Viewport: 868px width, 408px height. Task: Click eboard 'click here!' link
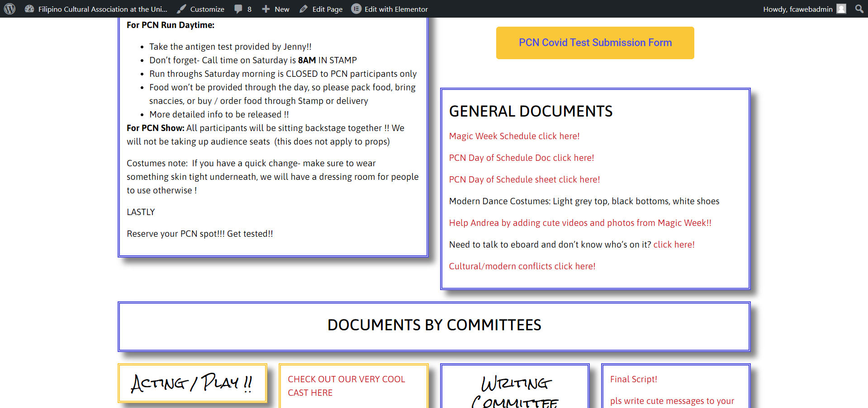(674, 244)
